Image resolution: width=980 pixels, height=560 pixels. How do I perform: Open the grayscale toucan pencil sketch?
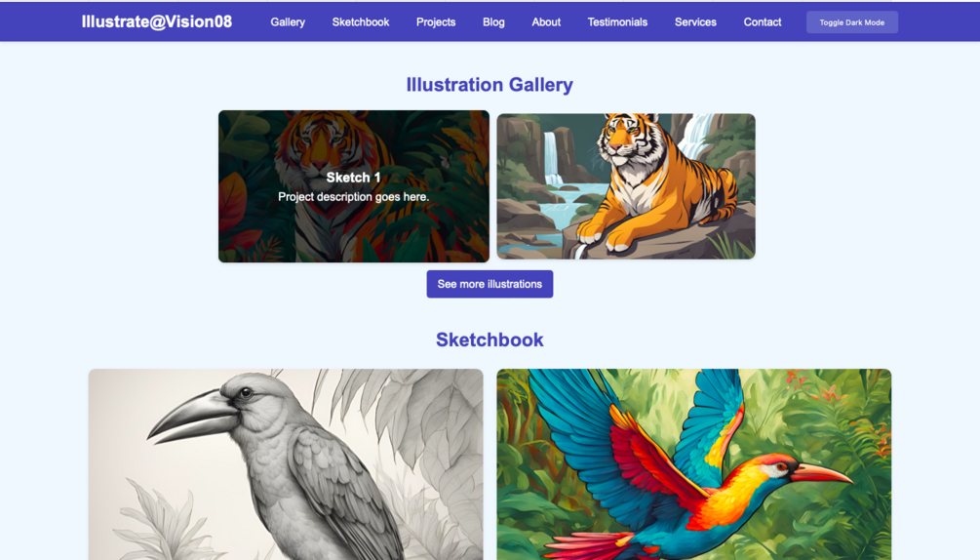click(x=286, y=464)
